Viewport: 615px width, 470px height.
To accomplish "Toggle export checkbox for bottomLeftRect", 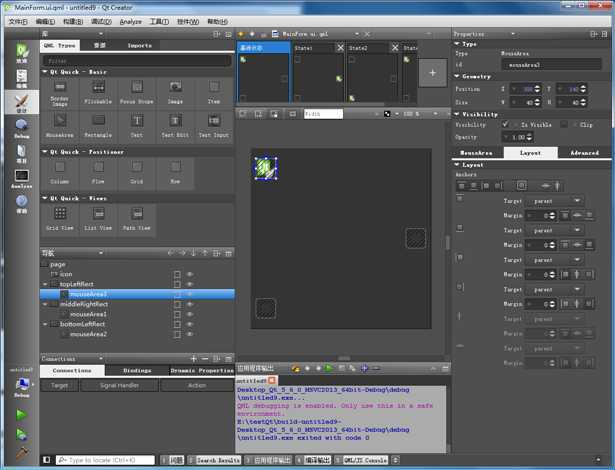I will [177, 324].
